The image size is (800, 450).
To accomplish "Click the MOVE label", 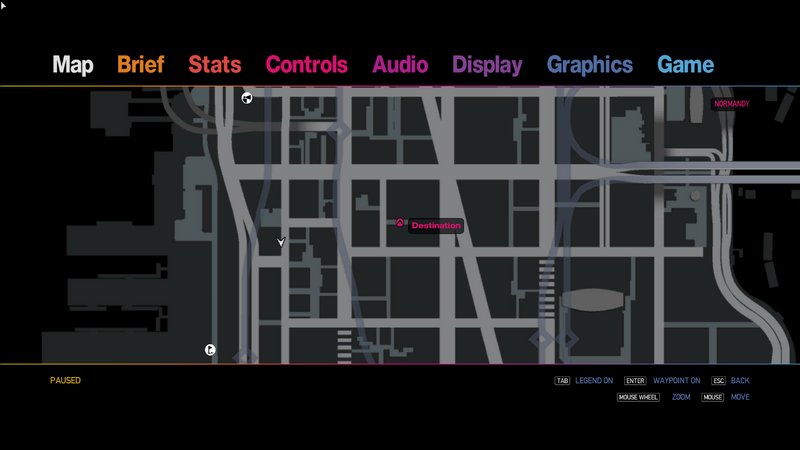I will point(740,397).
